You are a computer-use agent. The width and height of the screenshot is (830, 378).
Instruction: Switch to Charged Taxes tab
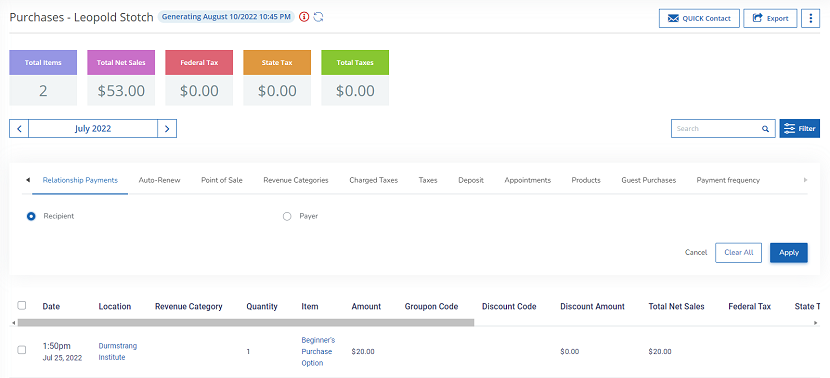374,180
